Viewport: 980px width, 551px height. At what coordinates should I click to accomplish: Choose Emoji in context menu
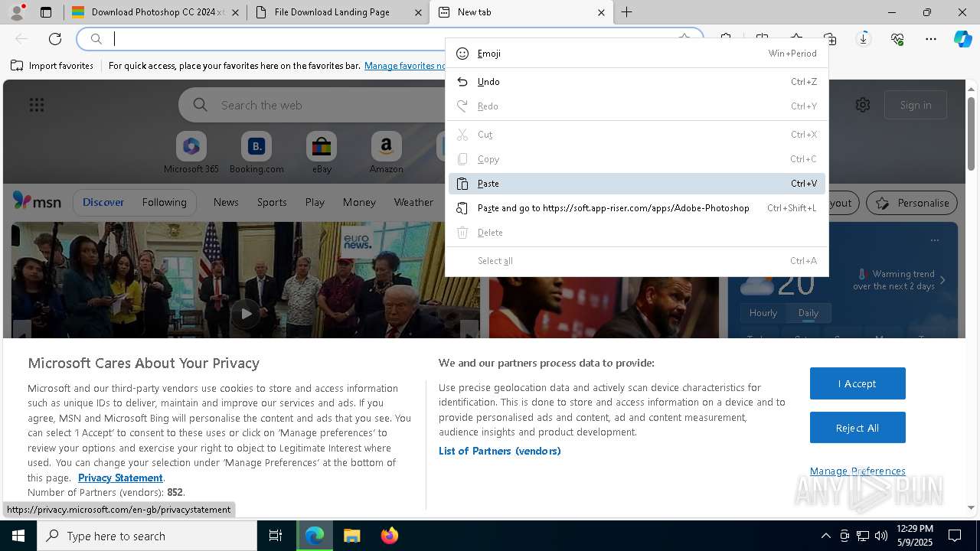(x=636, y=54)
